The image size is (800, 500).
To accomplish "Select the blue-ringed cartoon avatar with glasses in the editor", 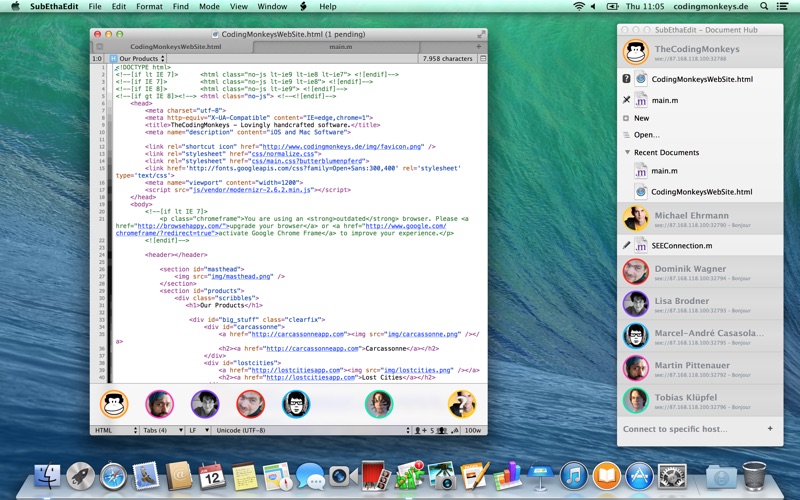I will point(296,404).
